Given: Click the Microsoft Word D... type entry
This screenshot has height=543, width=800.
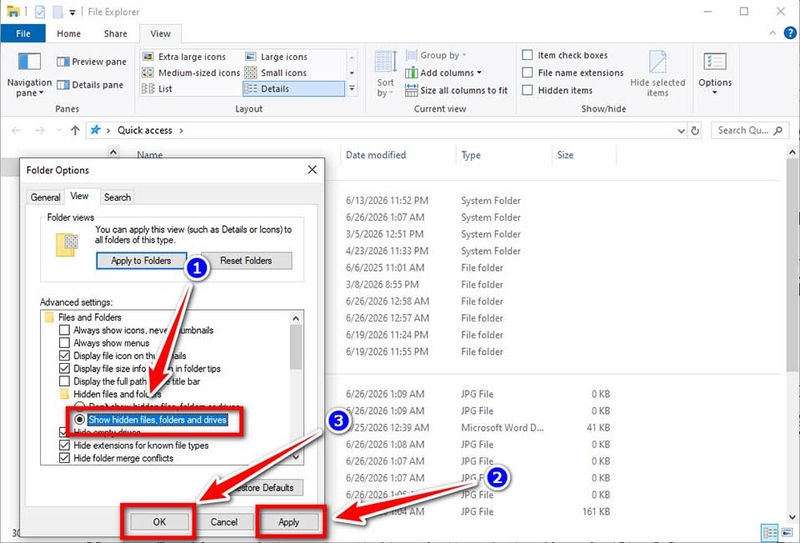Looking at the screenshot, I should pyautogui.click(x=502, y=428).
